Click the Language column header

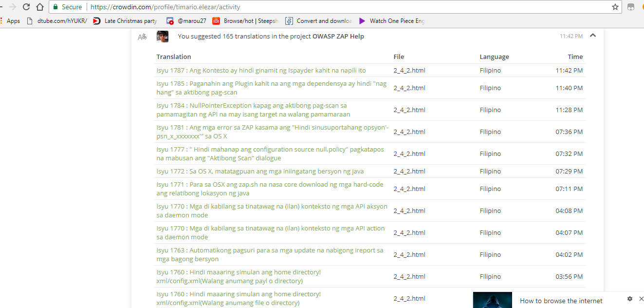[x=494, y=57]
